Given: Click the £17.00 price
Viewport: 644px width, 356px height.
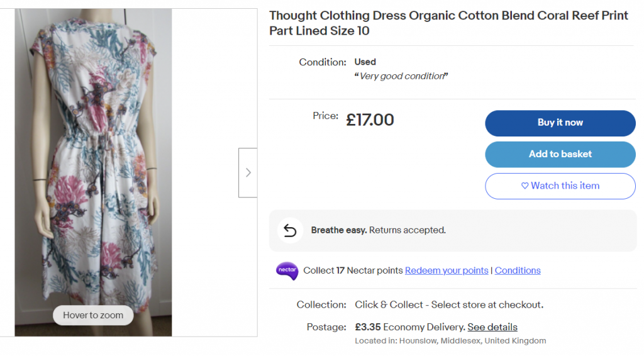Looking at the screenshot, I should coord(370,120).
